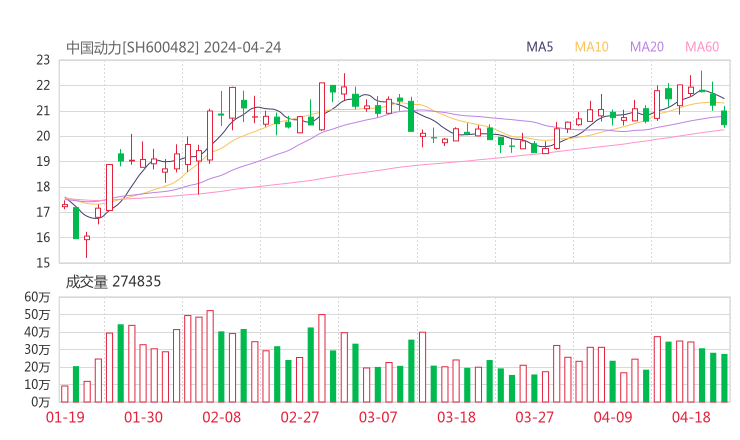Image resolution: width=740 pixels, height=440 pixels.
Task: Click the 50万 volume axis label
Action: 37,314
